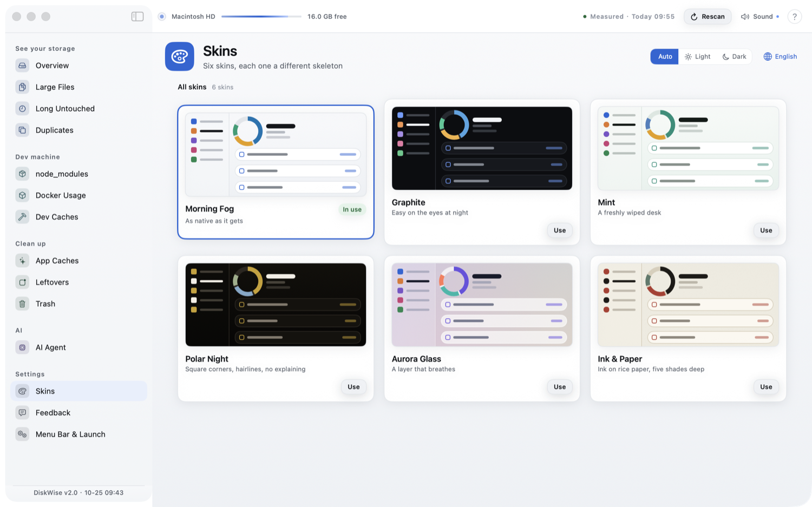
Task: Select the Macintosh HD disk radio
Action: pos(162,17)
